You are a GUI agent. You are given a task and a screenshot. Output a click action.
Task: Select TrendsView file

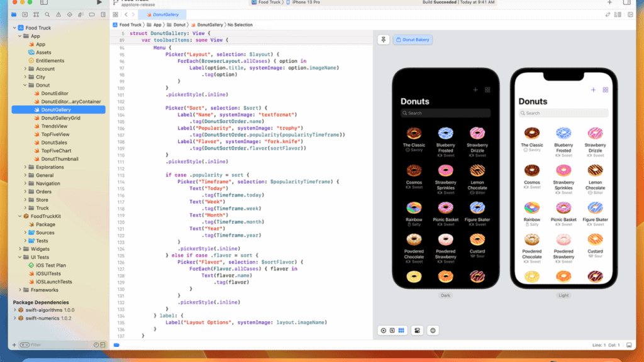point(54,126)
